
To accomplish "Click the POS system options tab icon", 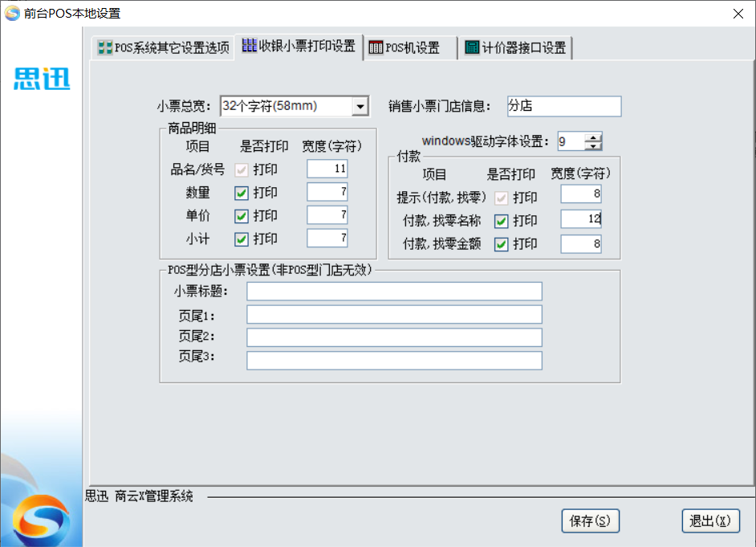I will point(104,48).
